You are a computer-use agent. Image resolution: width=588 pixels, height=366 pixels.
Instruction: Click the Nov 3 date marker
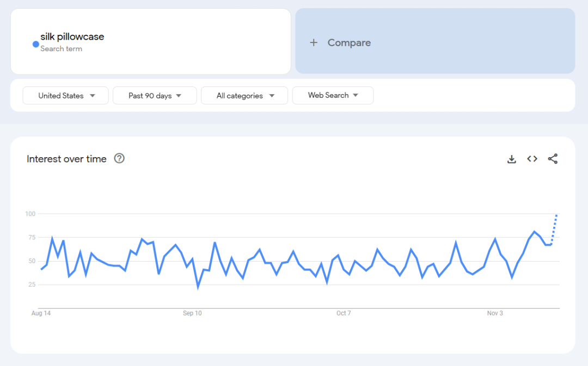495,313
